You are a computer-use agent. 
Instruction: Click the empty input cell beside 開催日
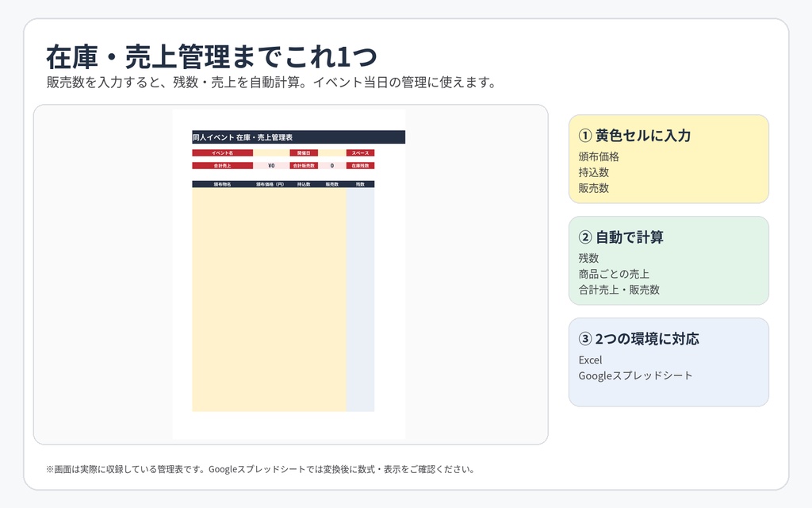[332, 153]
